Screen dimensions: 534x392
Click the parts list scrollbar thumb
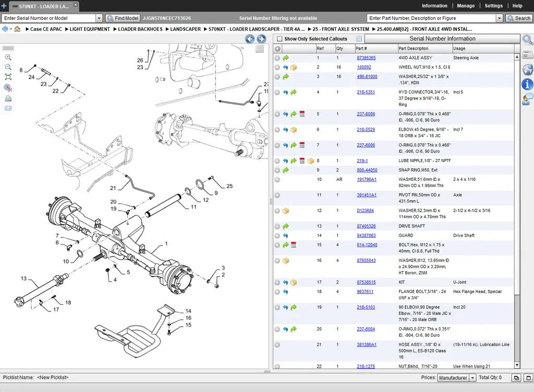click(517, 177)
